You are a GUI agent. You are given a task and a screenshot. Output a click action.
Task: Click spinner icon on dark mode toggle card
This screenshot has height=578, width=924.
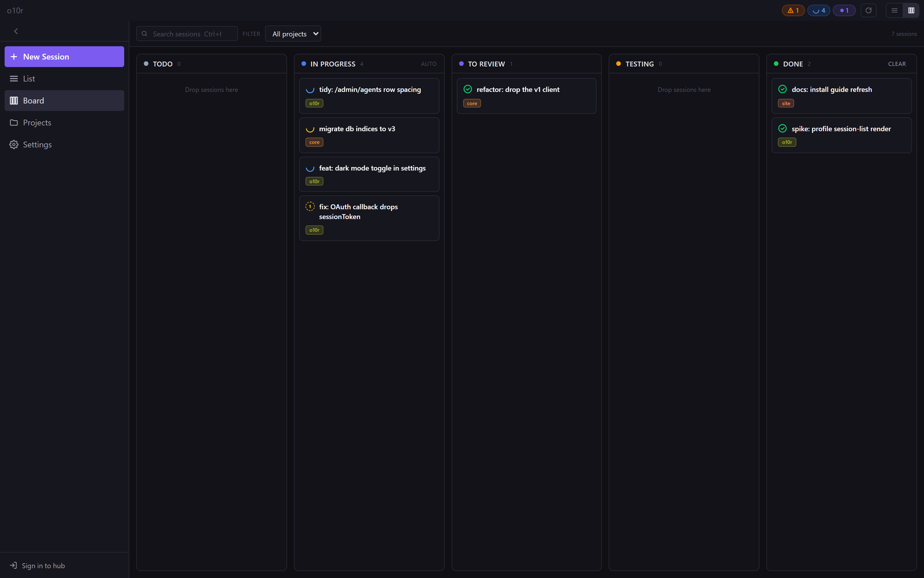[310, 168]
